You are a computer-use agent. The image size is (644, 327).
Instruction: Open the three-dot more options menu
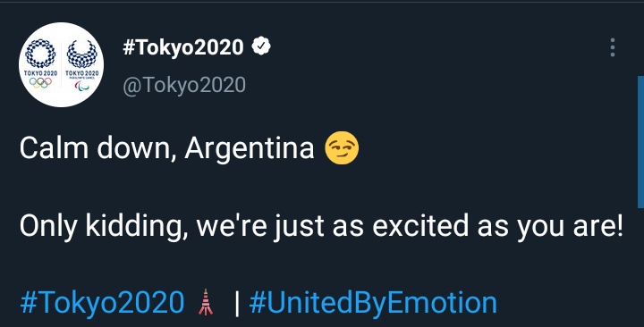[x=613, y=47]
